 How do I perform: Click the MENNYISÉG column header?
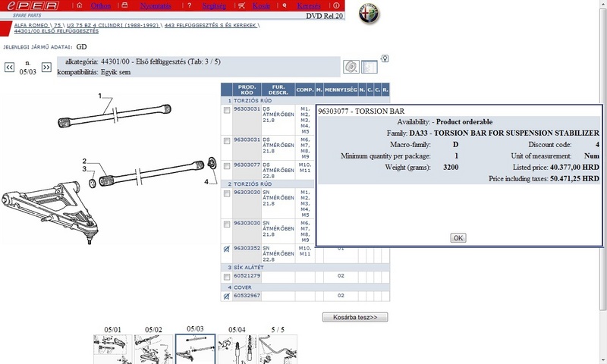click(341, 89)
